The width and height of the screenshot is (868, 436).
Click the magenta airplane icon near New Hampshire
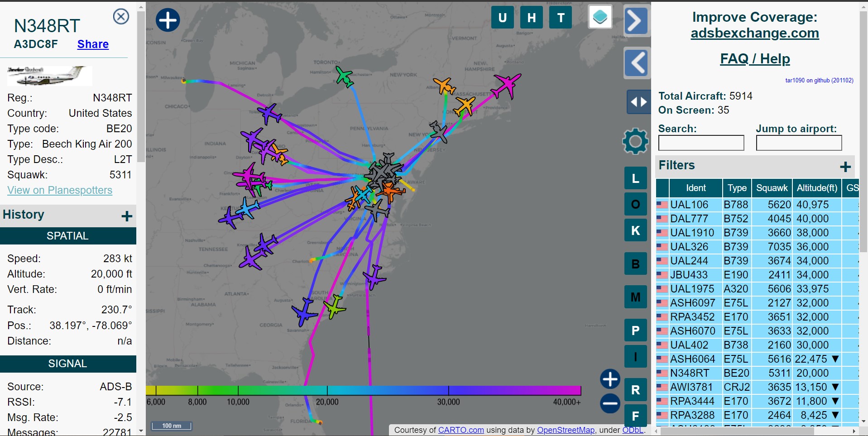click(506, 86)
